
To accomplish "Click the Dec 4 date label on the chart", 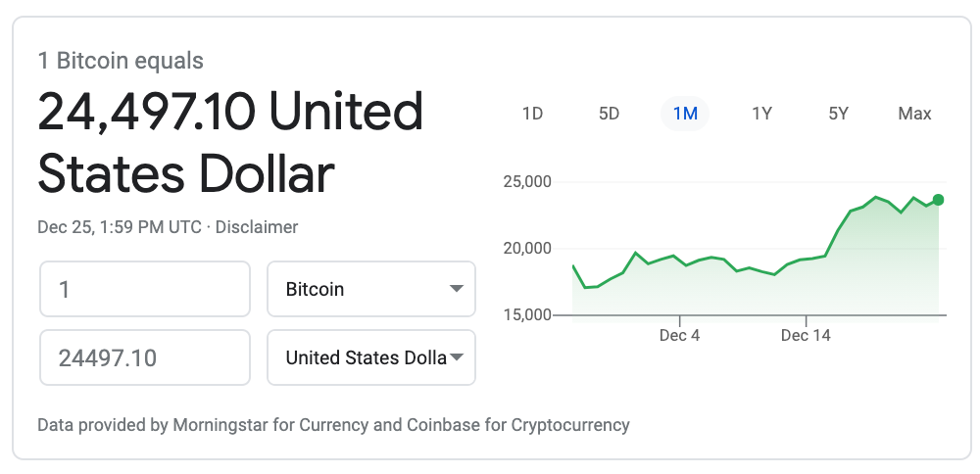I will pyautogui.click(x=679, y=335).
